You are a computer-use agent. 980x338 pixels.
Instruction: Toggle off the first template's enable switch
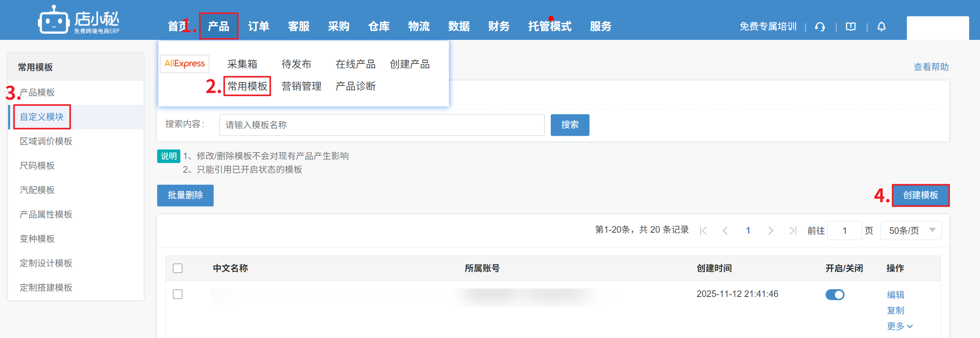[835, 295]
